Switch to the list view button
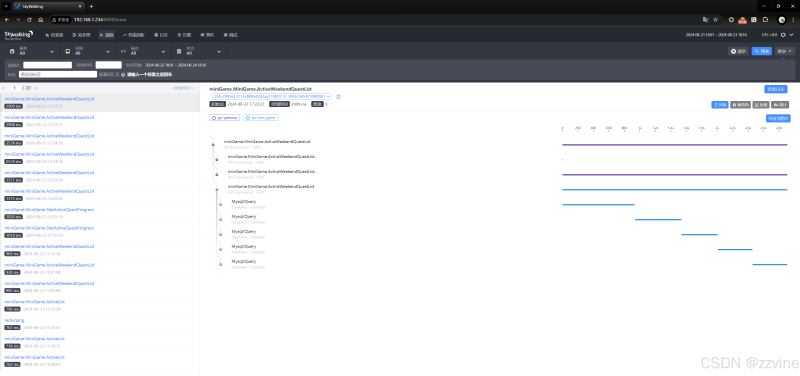800x376 pixels. pyautogui.click(x=720, y=105)
